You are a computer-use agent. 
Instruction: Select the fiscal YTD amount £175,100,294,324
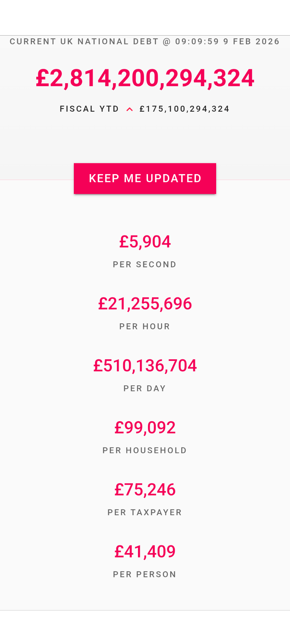pyautogui.click(x=185, y=109)
